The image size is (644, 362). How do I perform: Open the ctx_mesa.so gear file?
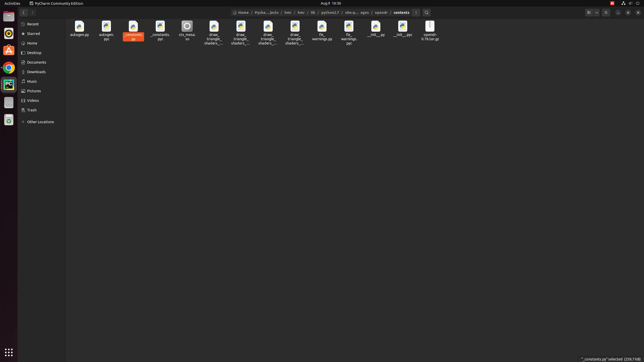[187, 27]
